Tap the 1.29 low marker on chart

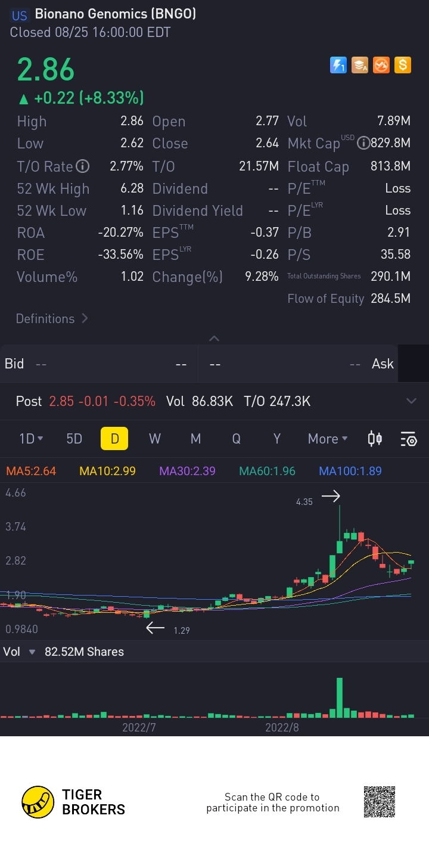181,630
